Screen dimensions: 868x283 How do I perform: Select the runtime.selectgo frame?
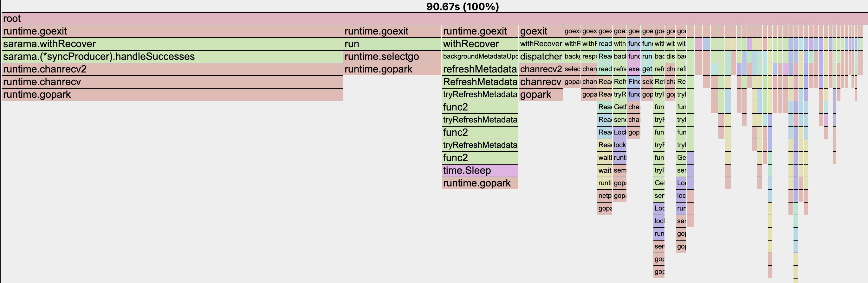pyautogui.click(x=392, y=57)
